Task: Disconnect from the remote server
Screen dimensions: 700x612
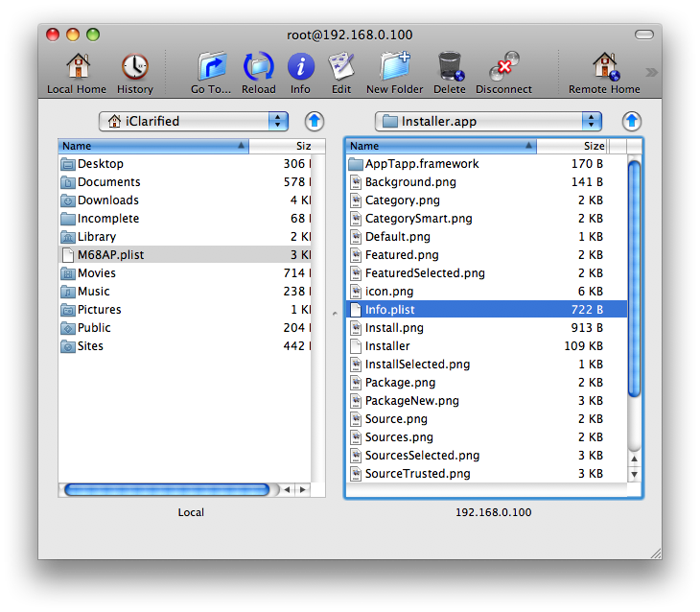Action: (503, 68)
